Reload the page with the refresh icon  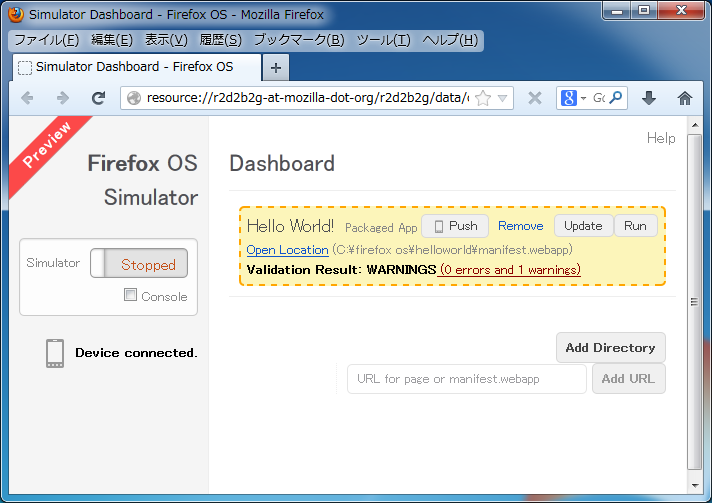[x=98, y=98]
